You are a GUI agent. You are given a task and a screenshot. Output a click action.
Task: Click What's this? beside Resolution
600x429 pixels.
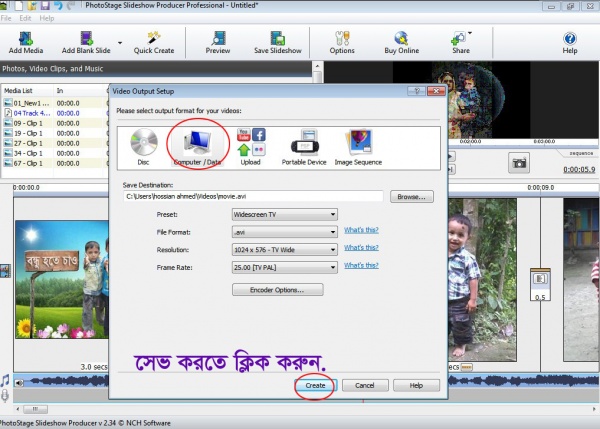coord(361,248)
